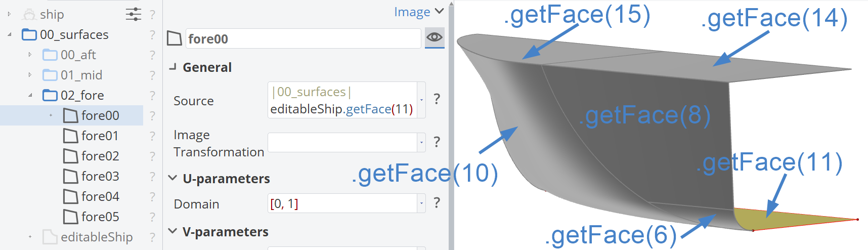Expand the 00_aft folder

tap(30, 55)
